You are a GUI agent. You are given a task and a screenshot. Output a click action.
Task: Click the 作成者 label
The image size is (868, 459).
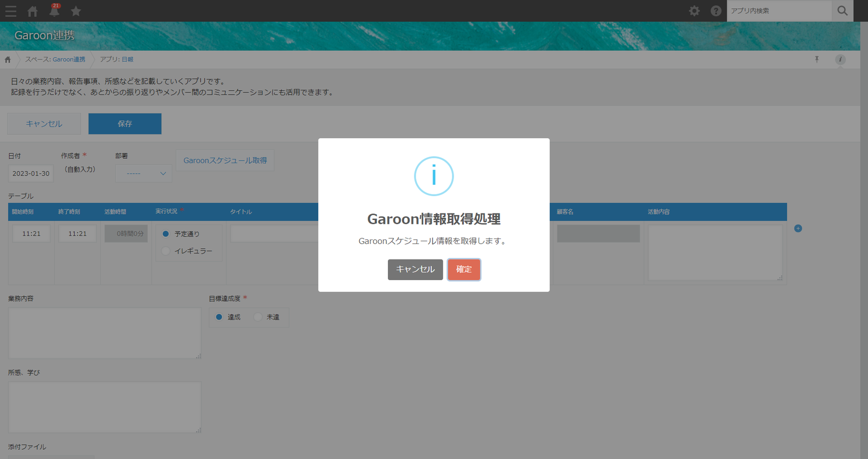coord(71,156)
